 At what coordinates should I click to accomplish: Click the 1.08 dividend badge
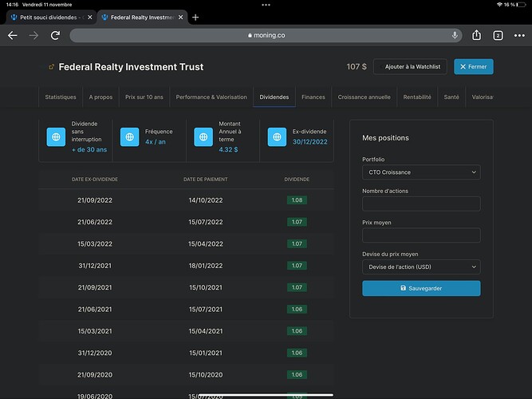[x=297, y=200]
